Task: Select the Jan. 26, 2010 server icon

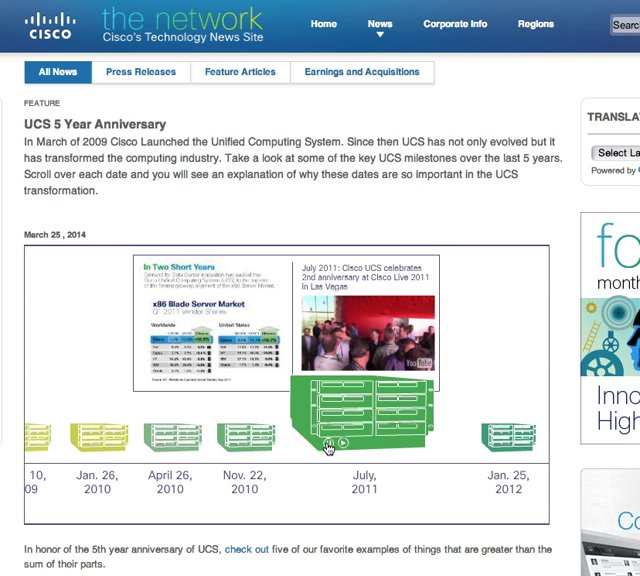Action: (99, 437)
